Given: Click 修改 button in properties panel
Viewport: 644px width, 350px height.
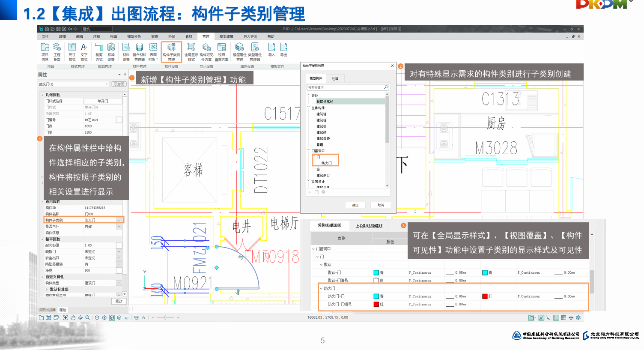Looking at the screenshot, I should pyautogui.click(x=119, y=301).
